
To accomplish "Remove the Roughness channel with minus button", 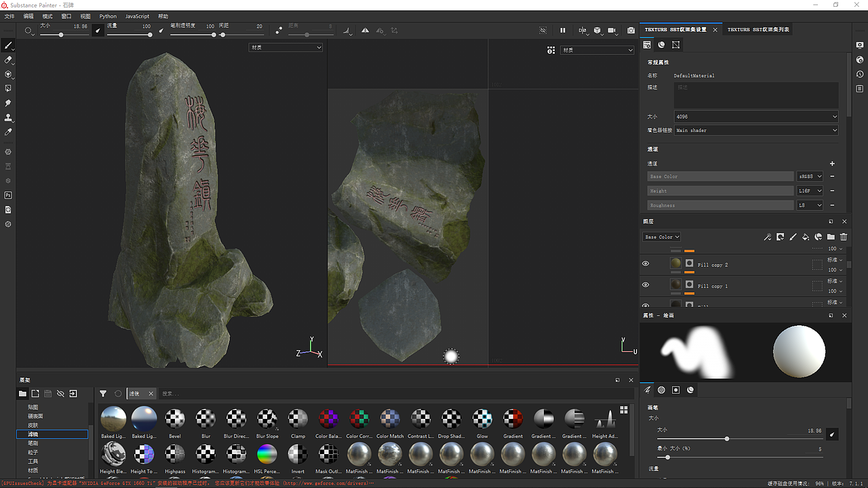I will pos(832,205).
